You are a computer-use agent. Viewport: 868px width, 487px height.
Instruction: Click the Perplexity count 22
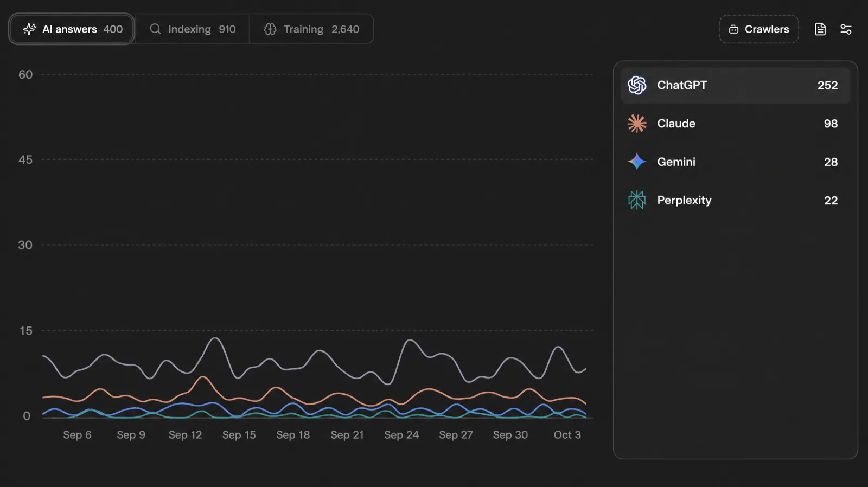(831, 200)
